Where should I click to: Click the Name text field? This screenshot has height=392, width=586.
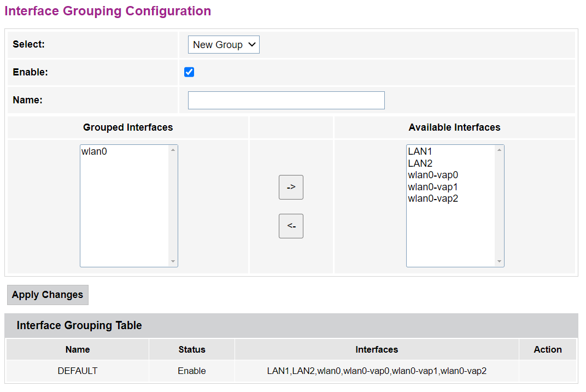tap(286, 100)
